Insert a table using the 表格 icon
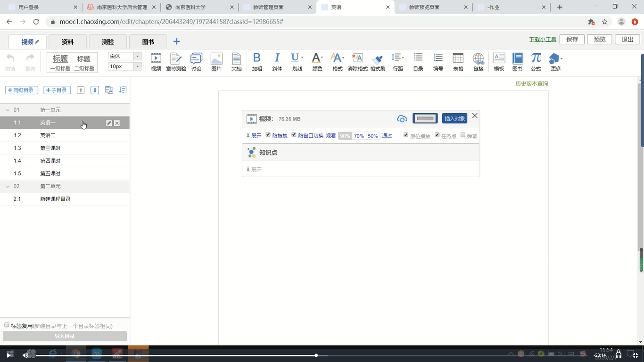Viewport: 644px width, 362px height. click(x=458, y=62)
